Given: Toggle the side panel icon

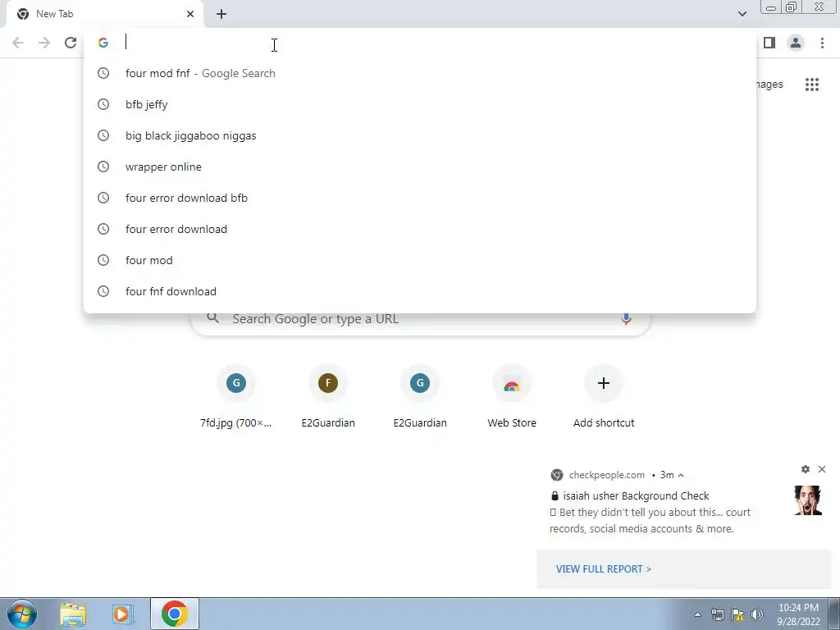Looking at the screenshot, I should pyautogui.click(x=769, y=43).
